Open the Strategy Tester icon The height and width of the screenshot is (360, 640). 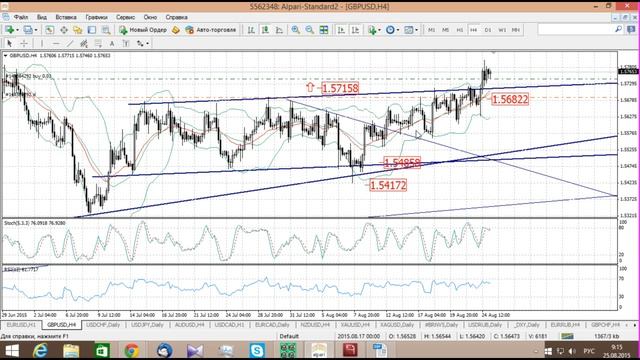click(106, 30)
